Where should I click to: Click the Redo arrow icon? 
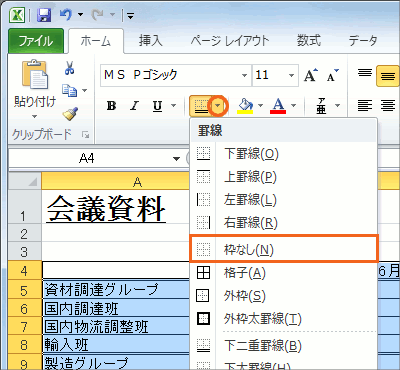point(98,15)
